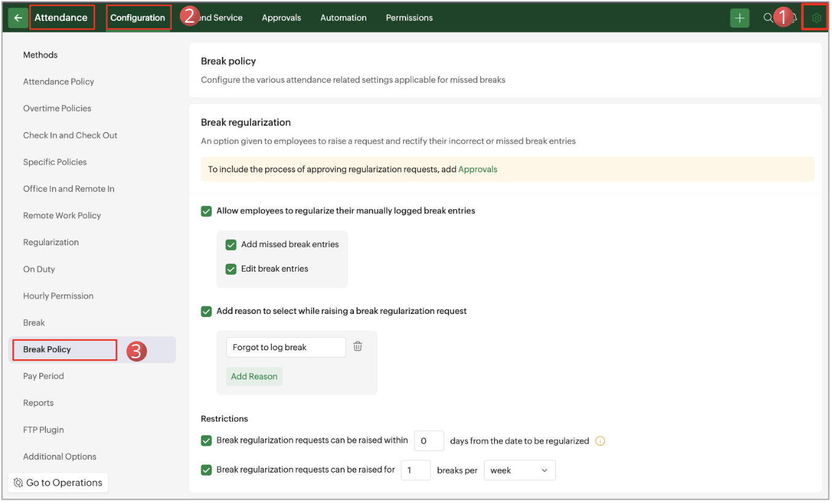Open the 'week' period dropdown
Screen dimensions: 832x504
pyautogui.click(x=519, y=470)
